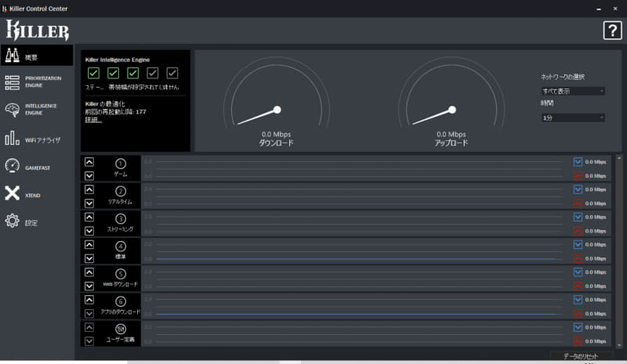This screenshot has height=364, width=627.
Task: Click the number 2 realtime priority icon
Action: point(121,191)
